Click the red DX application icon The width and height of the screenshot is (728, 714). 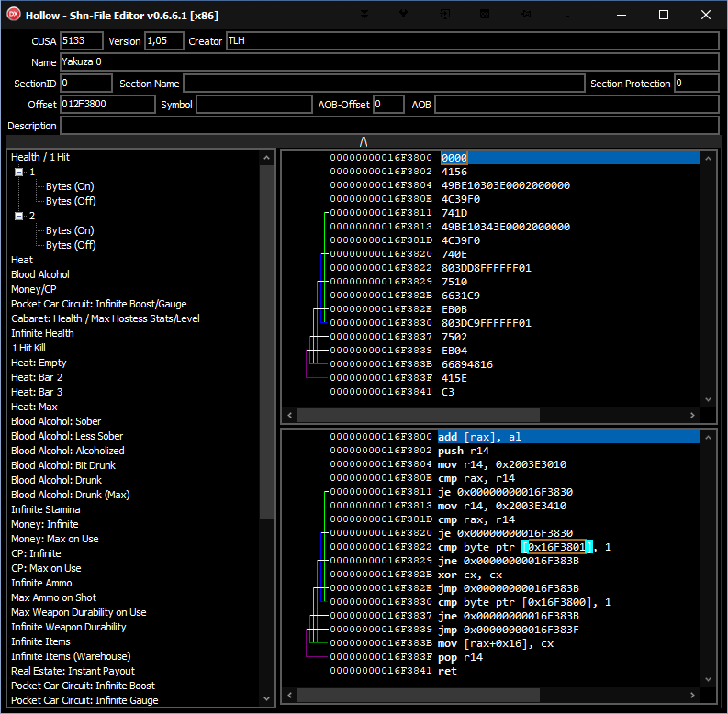14,15
